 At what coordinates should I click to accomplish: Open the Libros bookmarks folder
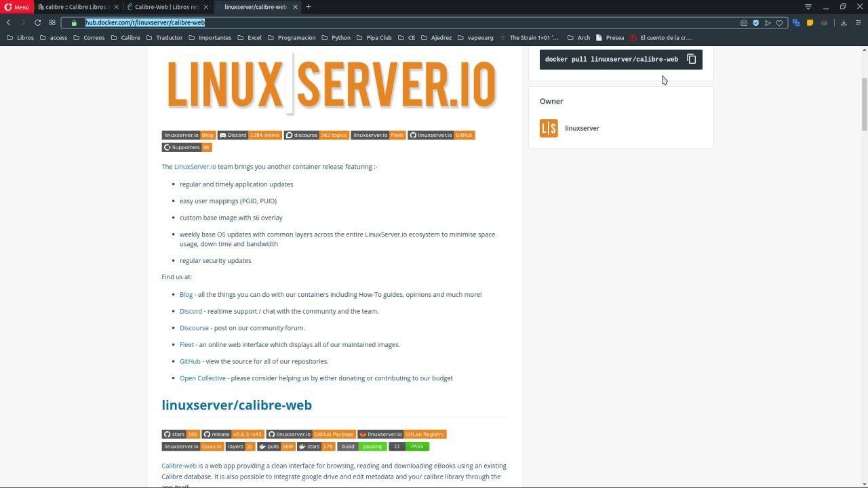click(20, 38)
